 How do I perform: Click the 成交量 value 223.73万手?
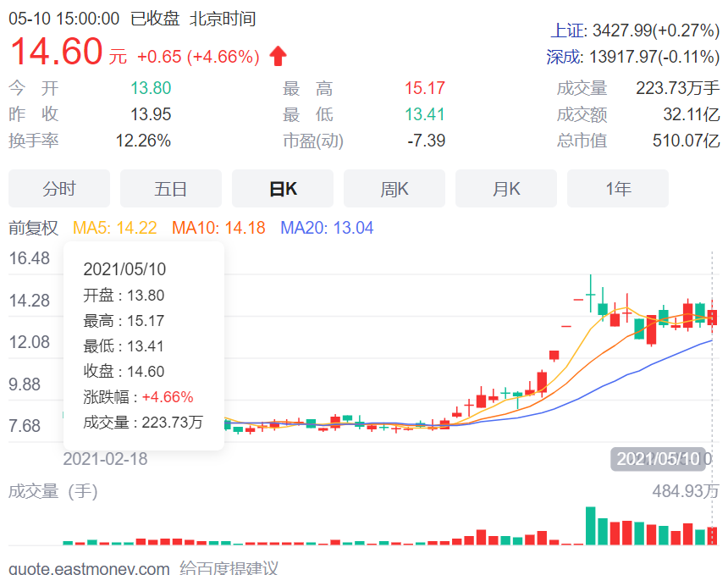pos(678,88)
